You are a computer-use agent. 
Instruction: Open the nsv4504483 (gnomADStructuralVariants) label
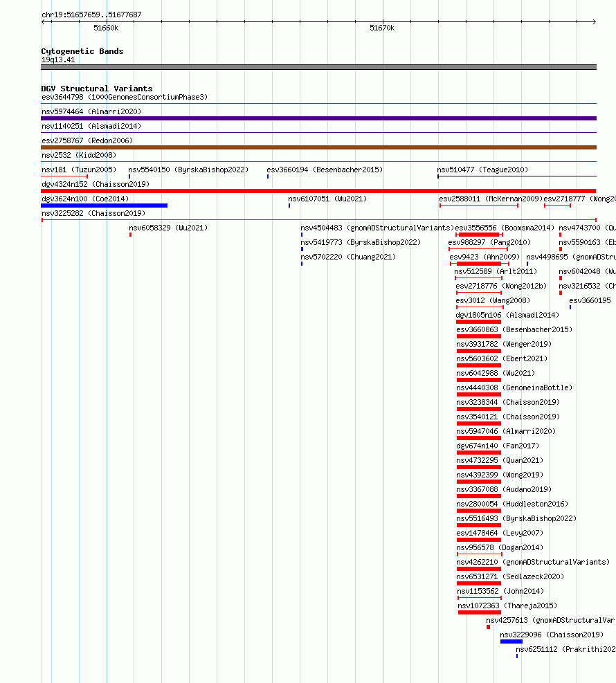(377, 228)
